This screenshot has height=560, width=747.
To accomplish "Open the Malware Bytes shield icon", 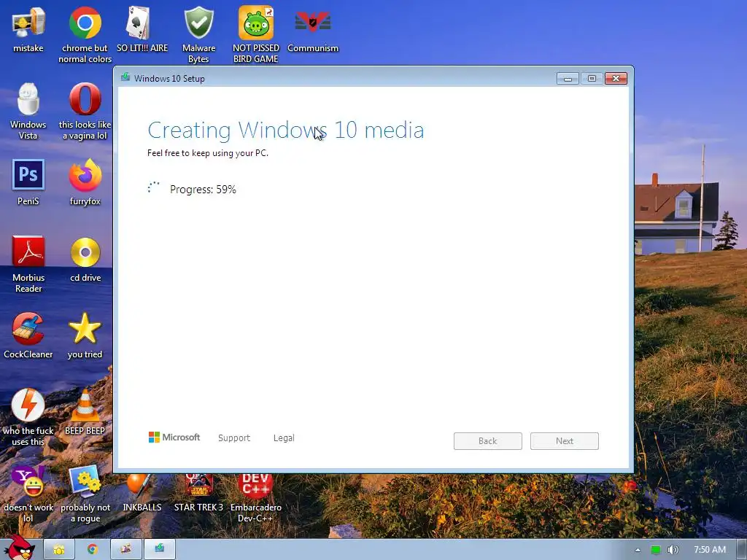I will (198, 23).
